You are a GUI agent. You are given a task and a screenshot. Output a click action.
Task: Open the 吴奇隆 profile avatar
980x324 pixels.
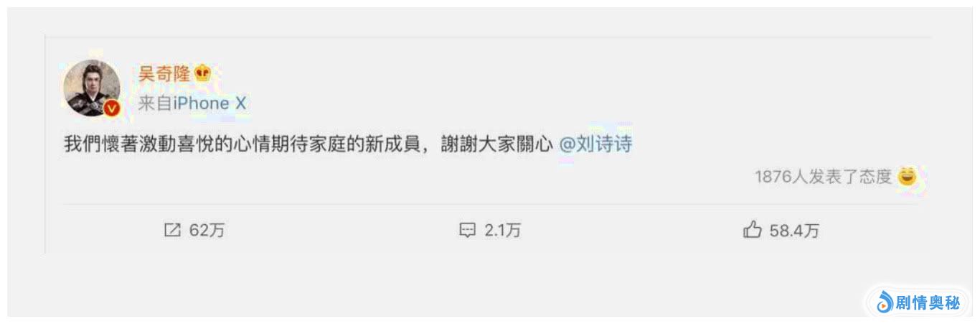92,88
